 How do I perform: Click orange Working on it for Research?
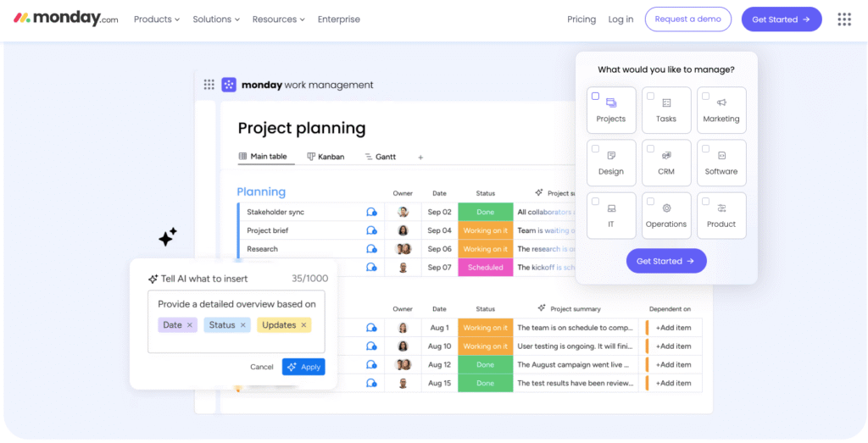click(486, 249)
